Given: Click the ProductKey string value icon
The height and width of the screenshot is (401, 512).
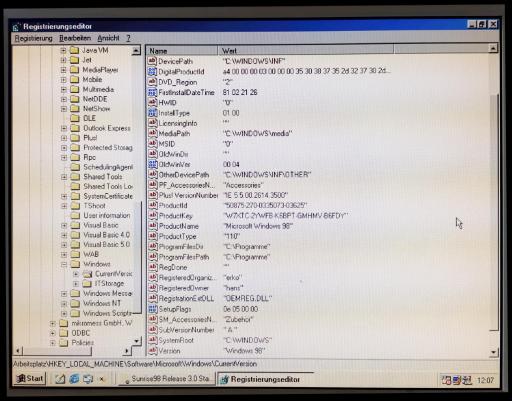Looking at the screenshot, I should click(153, 215).
